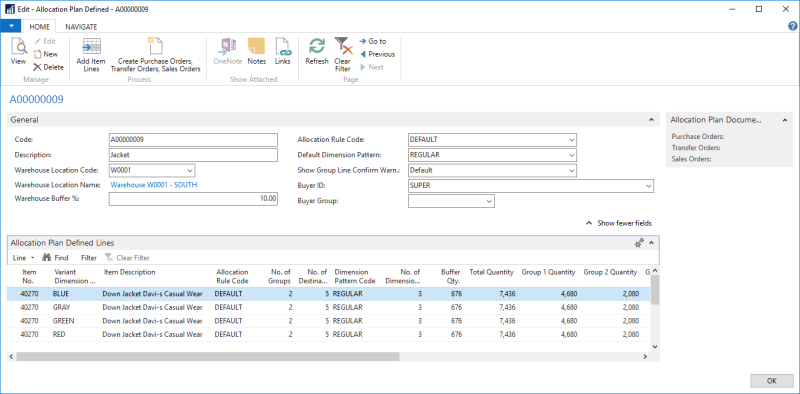Select the GREEN variant row
The image size is (800, 394).
(x=328, y=321)
